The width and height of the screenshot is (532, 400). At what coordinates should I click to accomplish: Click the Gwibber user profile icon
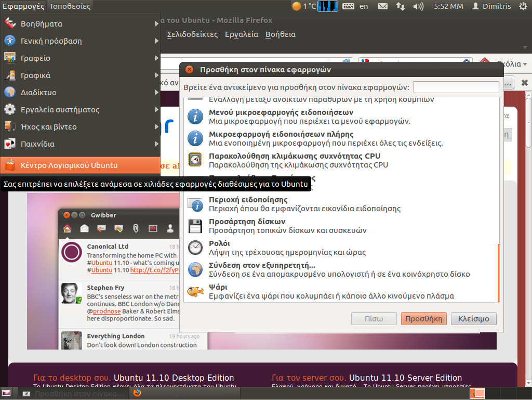click(x=170, y=228)
